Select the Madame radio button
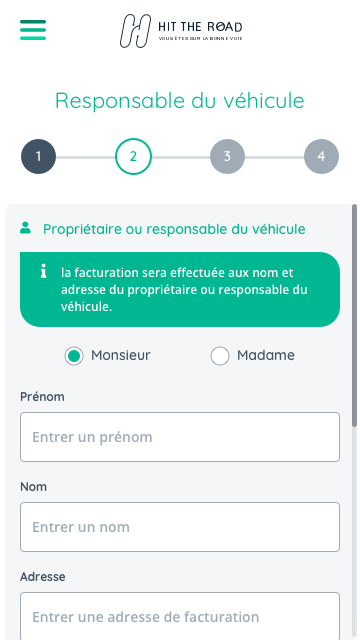 coord(220,356)
